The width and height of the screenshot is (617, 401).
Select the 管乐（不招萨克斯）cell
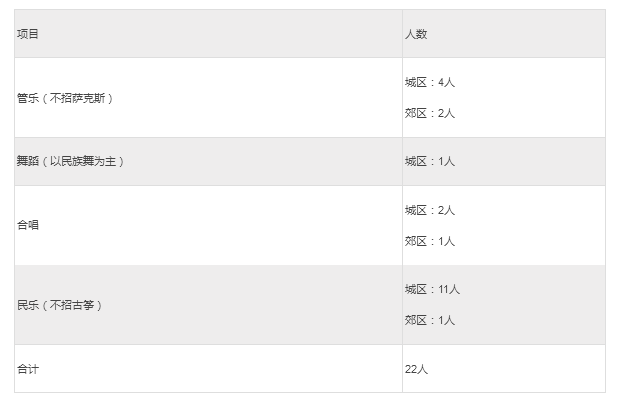pyautogui.click(x=208, y=98)
